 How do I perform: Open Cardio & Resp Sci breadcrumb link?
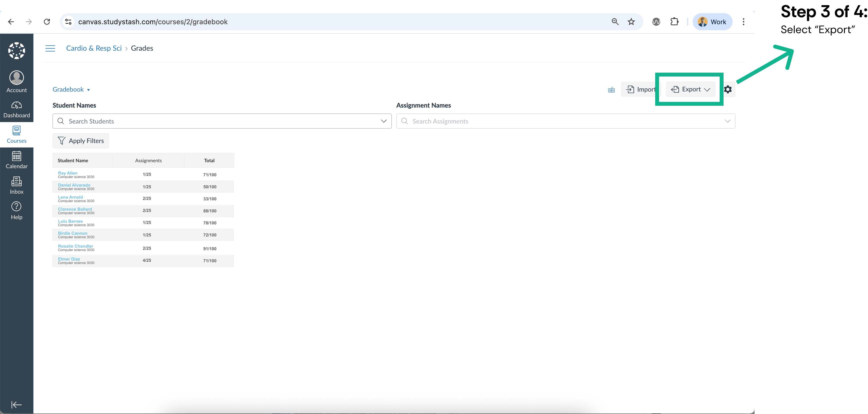point(94,48)
